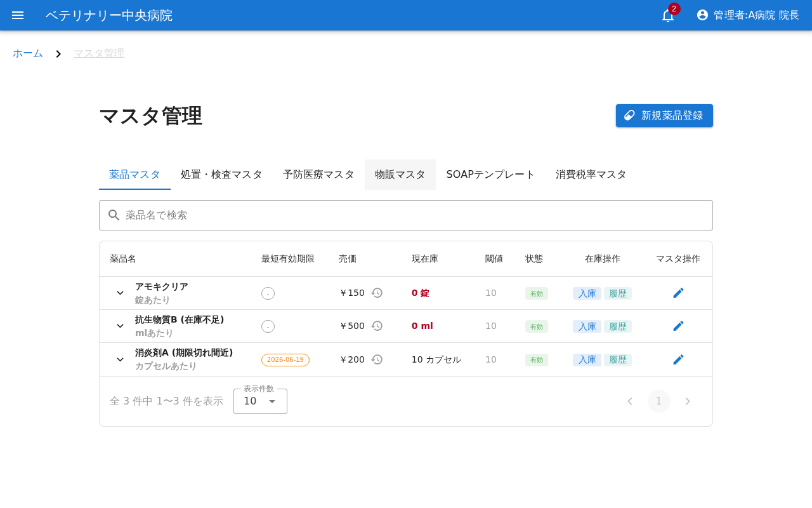Click the chevron separator after ホーム
Image resolution: width=812 pixels, height=508 pixels.
pyautogui.click(x=58, y=54)
